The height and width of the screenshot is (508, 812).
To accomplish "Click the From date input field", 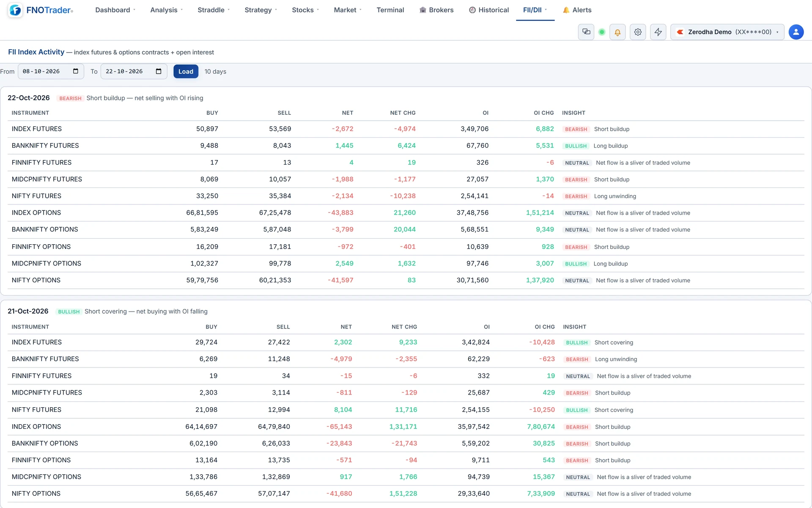I will tap(51, 71).
